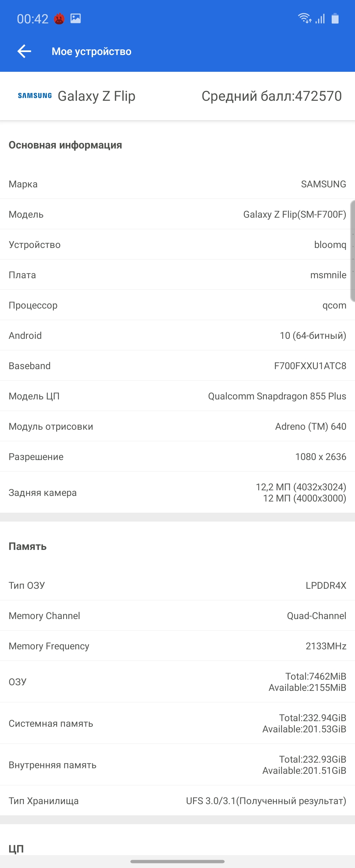Tap the clock showing 00:42
The height and width of the screenshot is (868, 355).
pyautogui.click(x=33, y=19)
